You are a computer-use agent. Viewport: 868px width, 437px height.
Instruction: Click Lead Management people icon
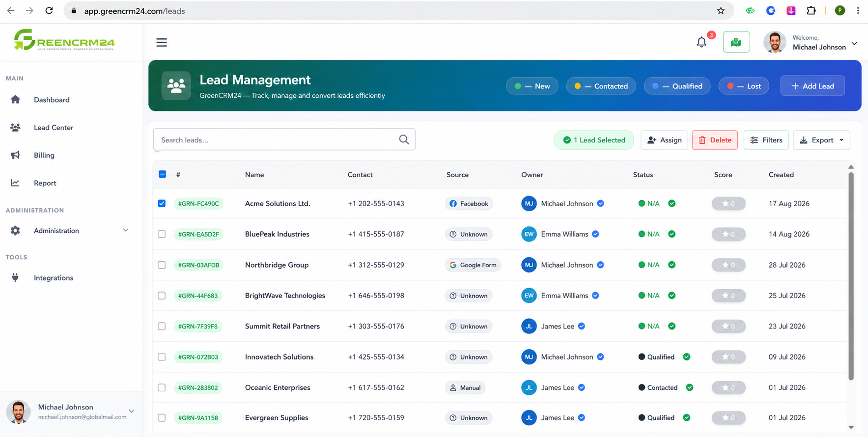click(x=176, y=85)
